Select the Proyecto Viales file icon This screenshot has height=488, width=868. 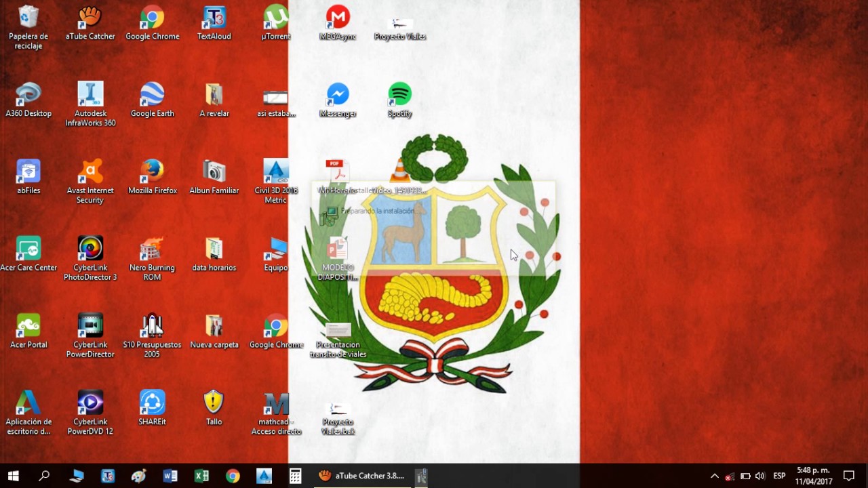coord(400,23)
